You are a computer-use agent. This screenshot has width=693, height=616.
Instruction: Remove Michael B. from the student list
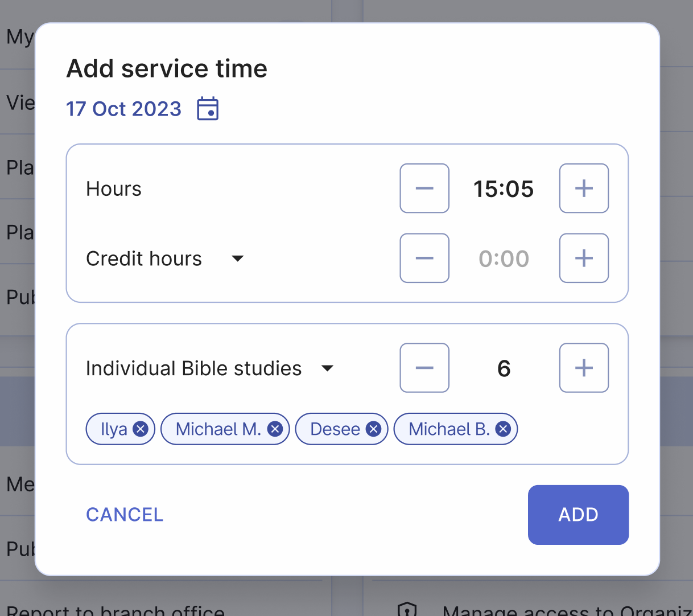pos(502,429)
